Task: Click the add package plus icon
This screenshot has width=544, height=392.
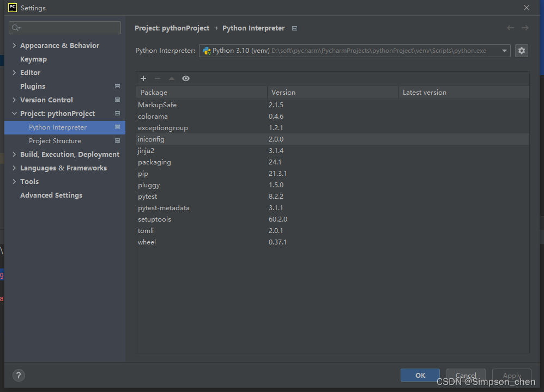Action: (x=143, y=78)
